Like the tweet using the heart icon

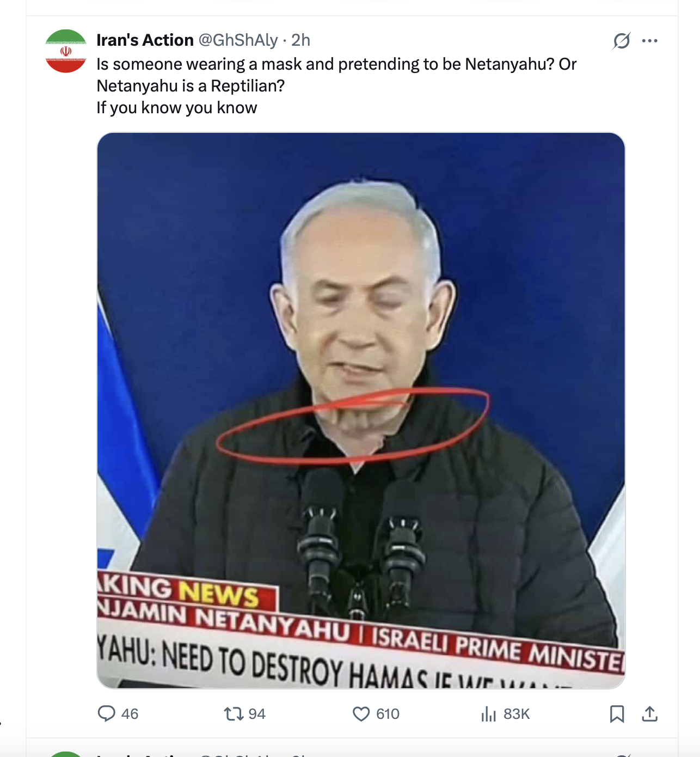(x=361, y=713)
